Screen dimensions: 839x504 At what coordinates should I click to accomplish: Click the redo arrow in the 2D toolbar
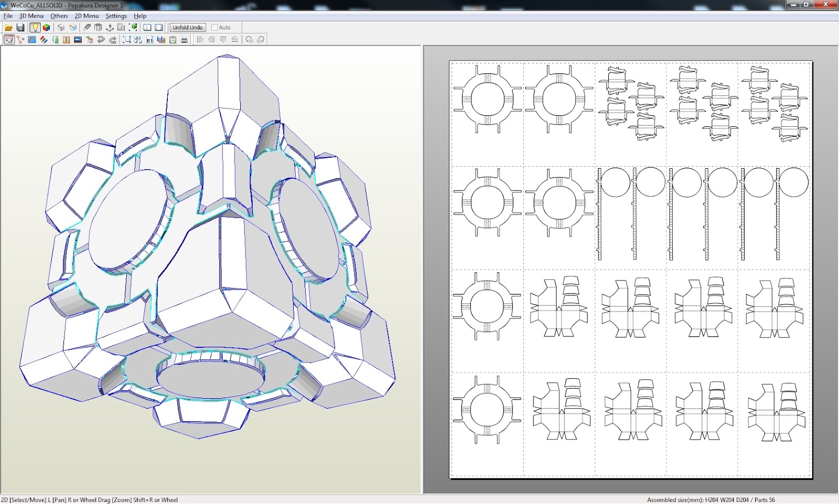tap(113, 39)
